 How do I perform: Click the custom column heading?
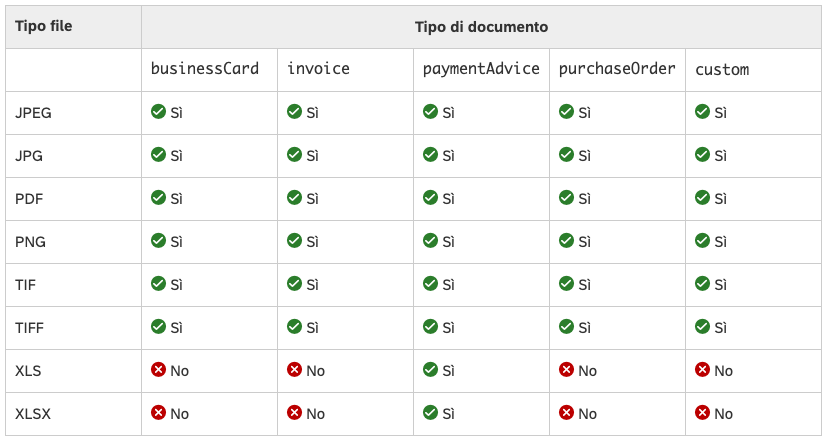tap(722, 69)
